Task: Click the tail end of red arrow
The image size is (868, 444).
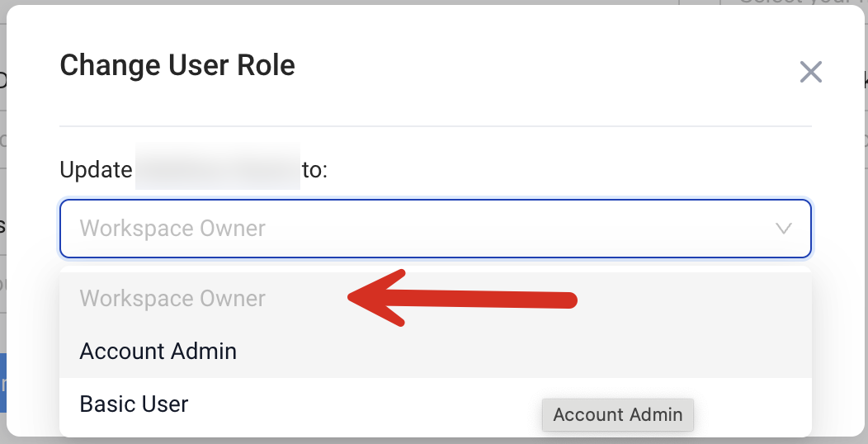Action: (x=569, y=300)
